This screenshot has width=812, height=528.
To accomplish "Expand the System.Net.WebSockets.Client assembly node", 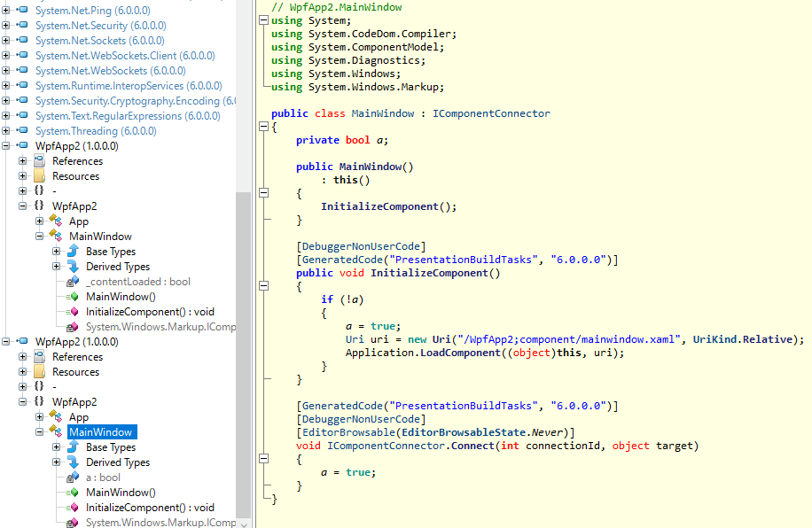I will coord(5,56).
